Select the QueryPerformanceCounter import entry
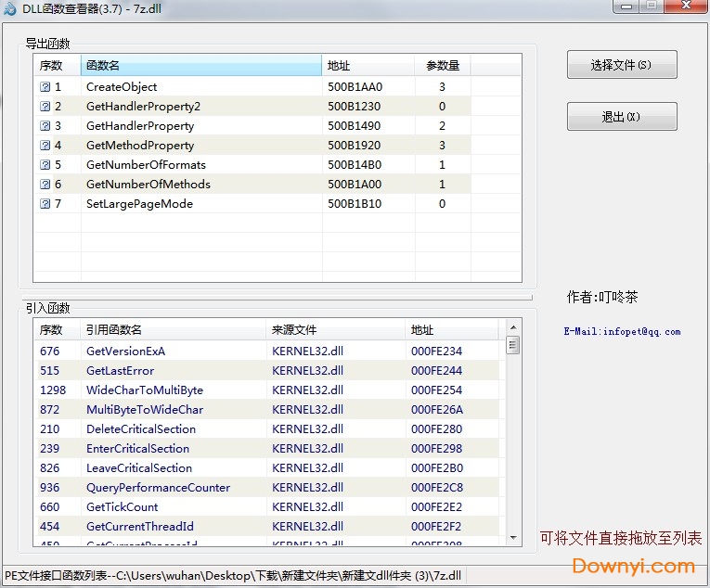The image size is (710, 588). (158, 488)
